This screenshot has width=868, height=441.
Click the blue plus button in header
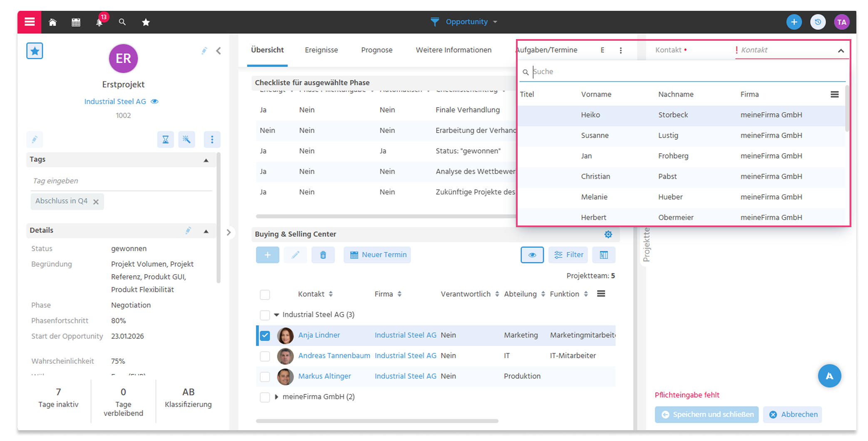point(794,22)
